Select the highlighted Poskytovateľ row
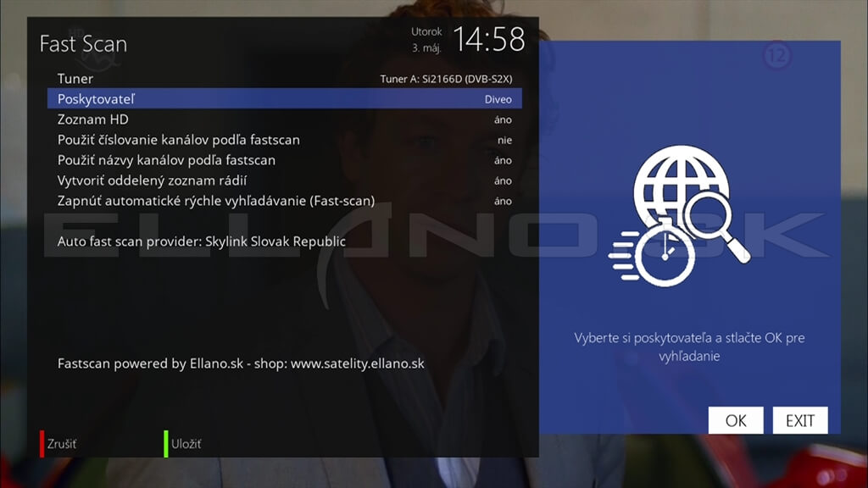Viewport: 868px width, 488px height. coord(285,99)
